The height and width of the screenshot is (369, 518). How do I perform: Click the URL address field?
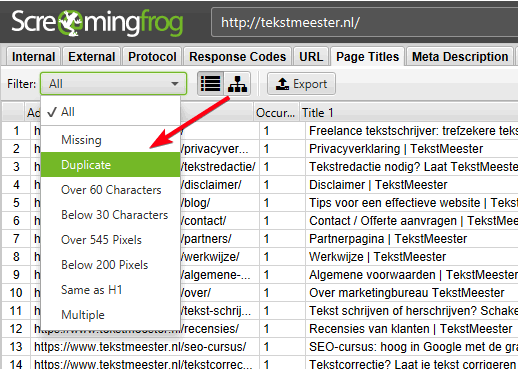pyautogui.click(x=365, y=22)
